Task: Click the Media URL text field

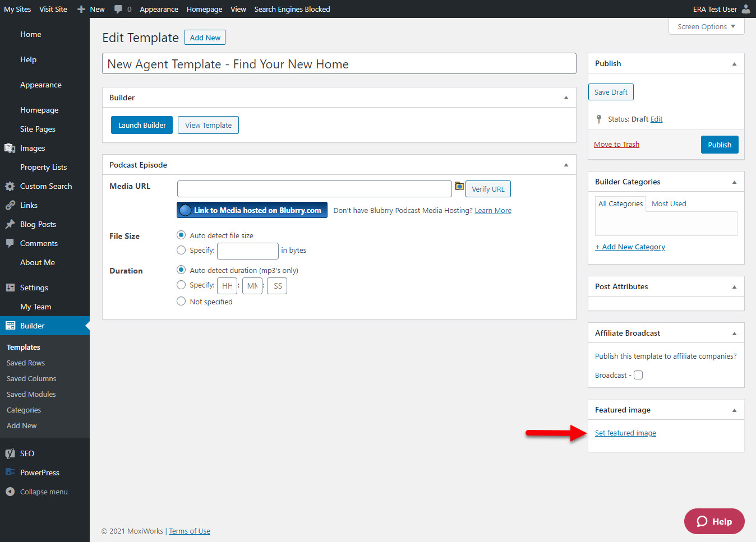Action: (314, 189)
